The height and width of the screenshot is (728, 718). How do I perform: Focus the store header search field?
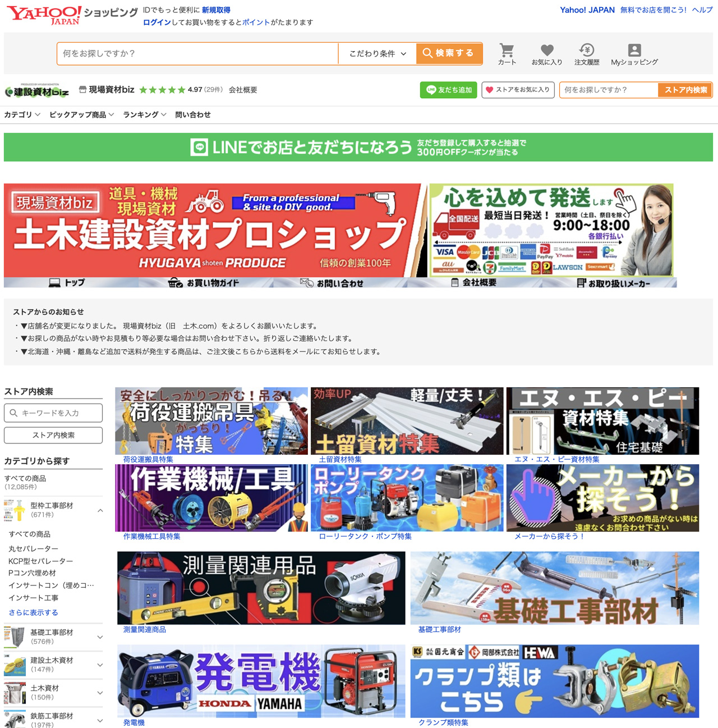coord(609,90)
